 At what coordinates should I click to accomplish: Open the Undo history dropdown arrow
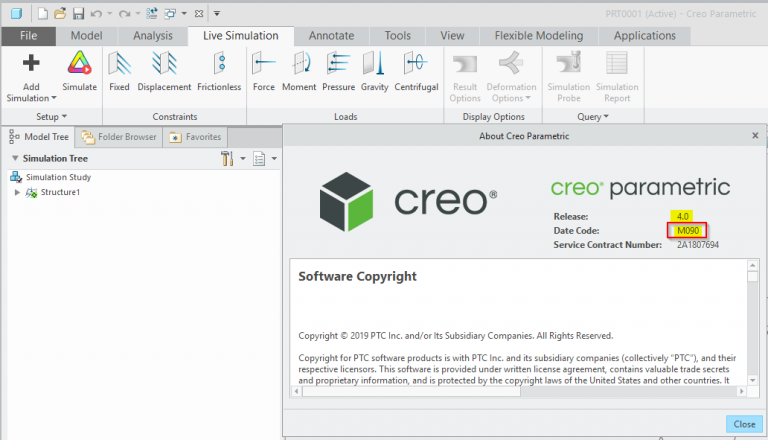click(110, 14)
